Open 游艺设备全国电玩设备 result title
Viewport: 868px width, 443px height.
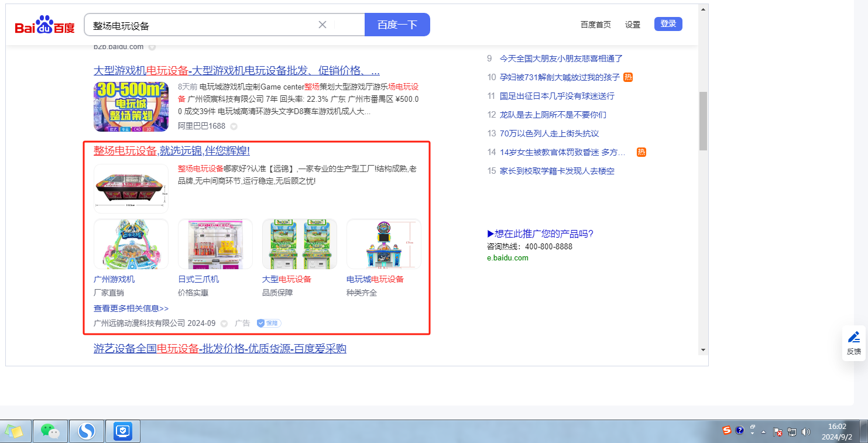click(x=220, y=349)
